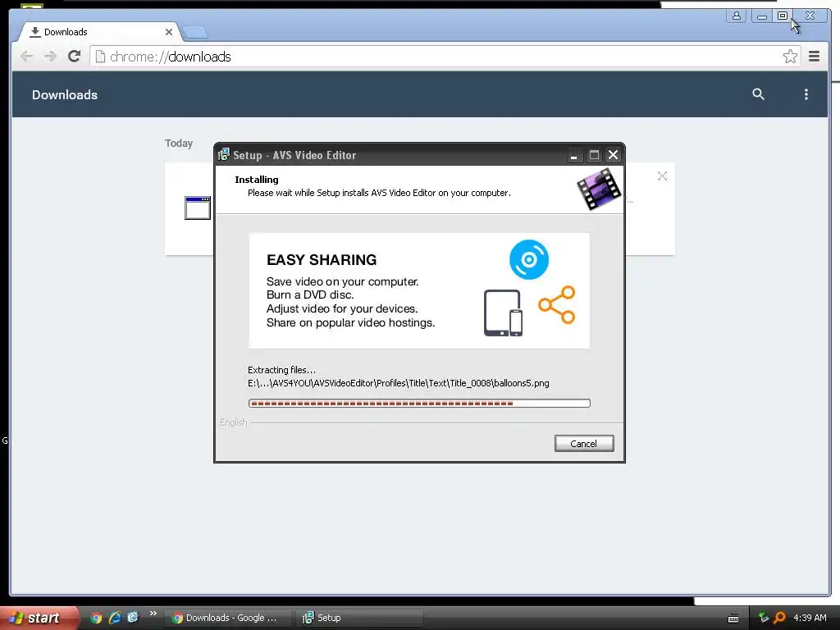Viewport: 840px width, 630px height.
Task: Click the third quick launch icon
Action: 133,617
